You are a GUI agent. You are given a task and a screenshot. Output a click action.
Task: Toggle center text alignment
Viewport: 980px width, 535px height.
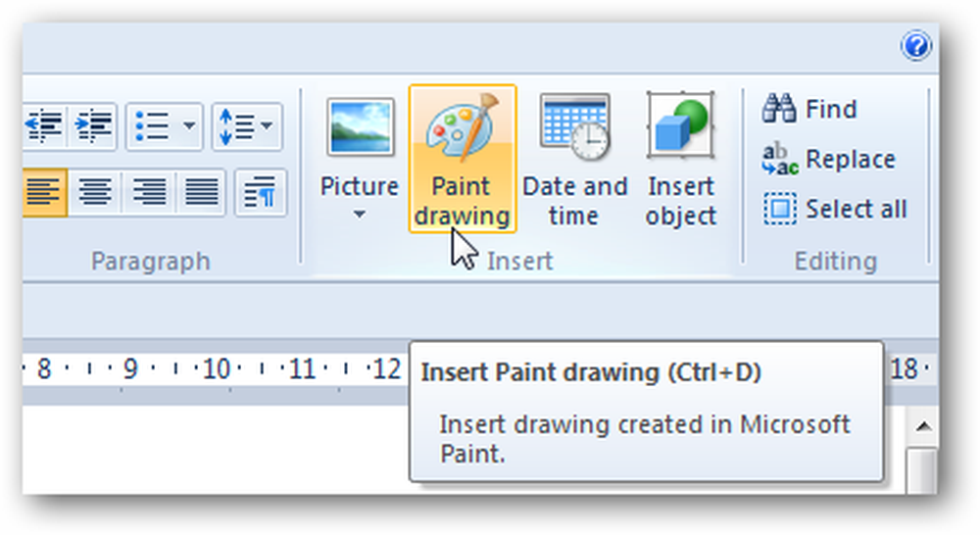tap(95, 191)
